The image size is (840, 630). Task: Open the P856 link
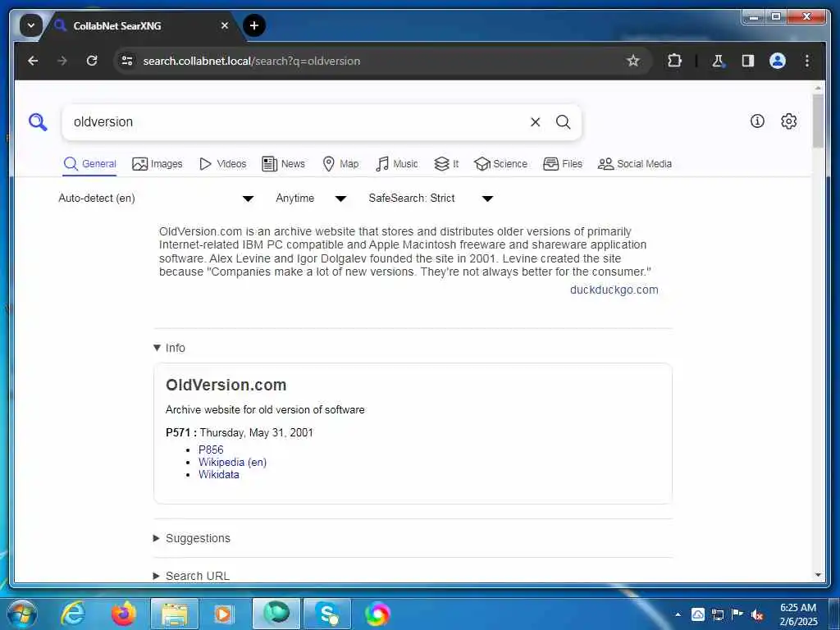(211, 450)
